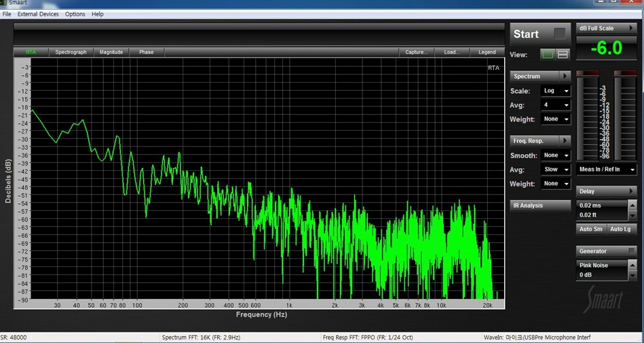The image size is (644, 343).
Task: Open the Freq. Resp. Avg dropdown set to Slow
Action: pos(556,169)
